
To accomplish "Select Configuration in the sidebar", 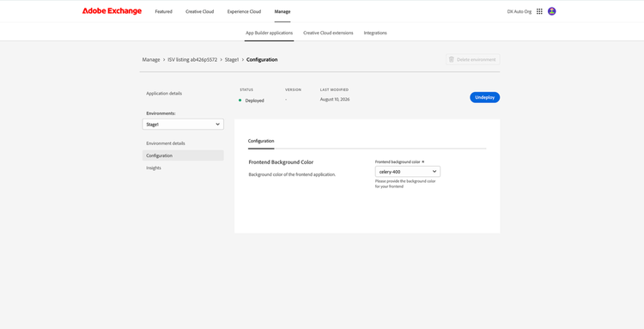I will [183, 155].
